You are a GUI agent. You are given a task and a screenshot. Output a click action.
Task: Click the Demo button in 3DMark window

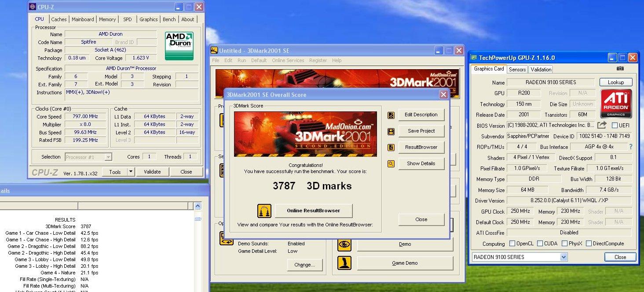405,244
